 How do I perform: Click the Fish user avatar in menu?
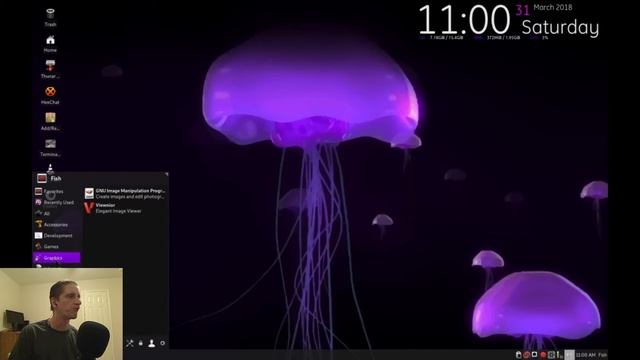42,178
